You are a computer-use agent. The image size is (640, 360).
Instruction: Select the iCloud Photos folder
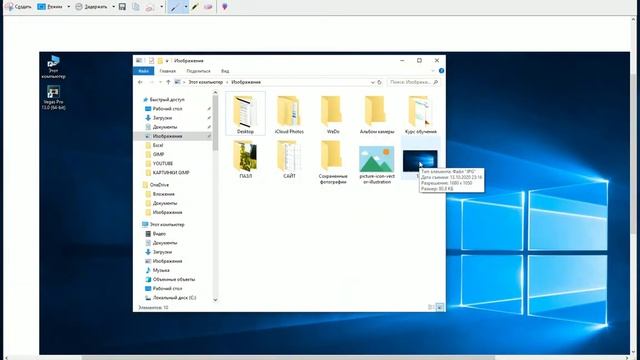point(289,115)
